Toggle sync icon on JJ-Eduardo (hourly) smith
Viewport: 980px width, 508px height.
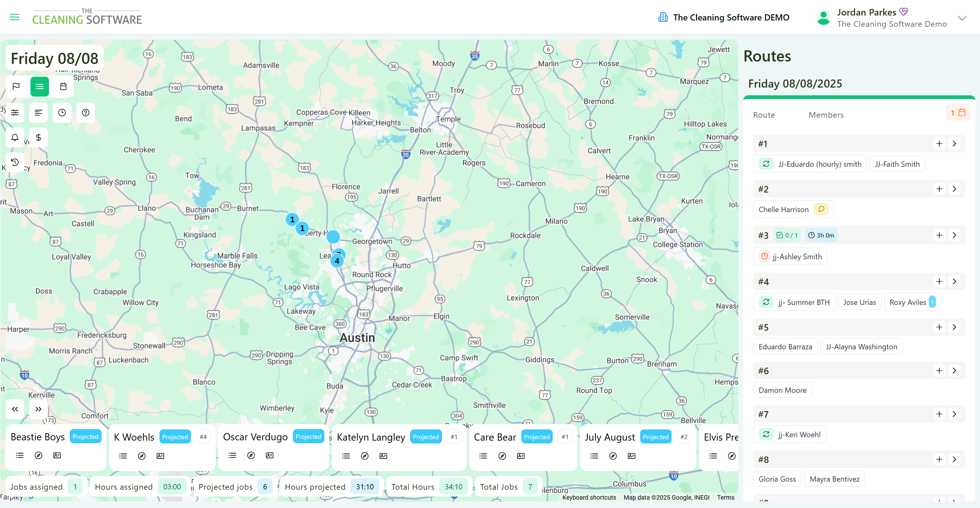click(x=766, y=164)
